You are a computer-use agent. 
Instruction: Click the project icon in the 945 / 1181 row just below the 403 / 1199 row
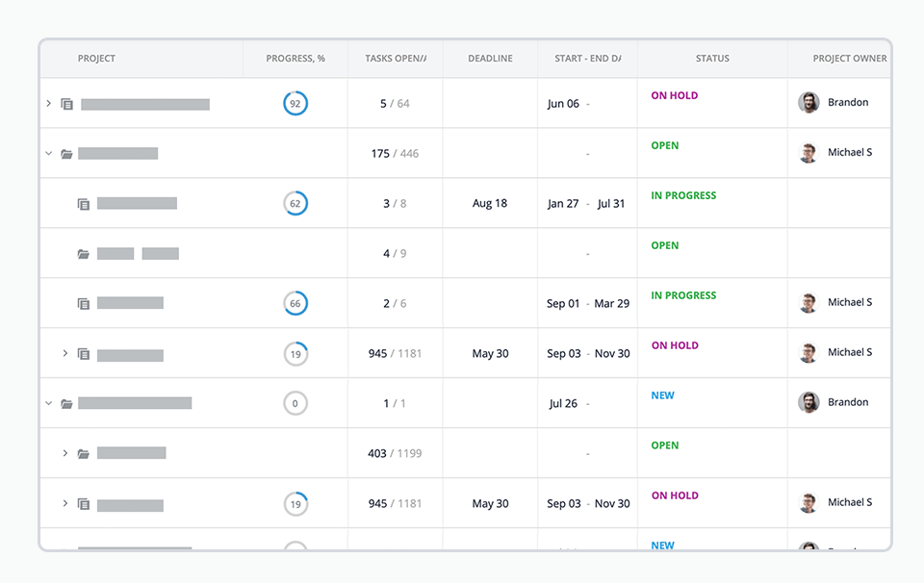[84, 504]
